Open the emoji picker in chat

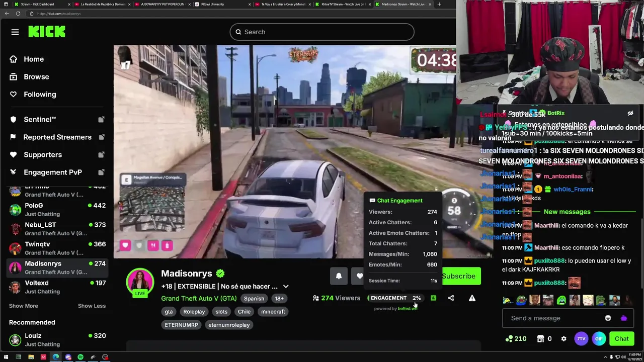[608, 318]
